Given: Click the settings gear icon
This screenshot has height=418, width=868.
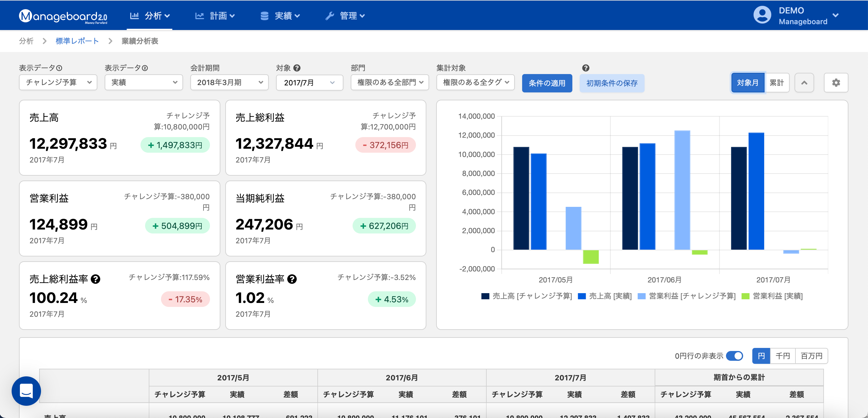Looking at the screenshot, I should pyautogui.click(x=836, y=83).
